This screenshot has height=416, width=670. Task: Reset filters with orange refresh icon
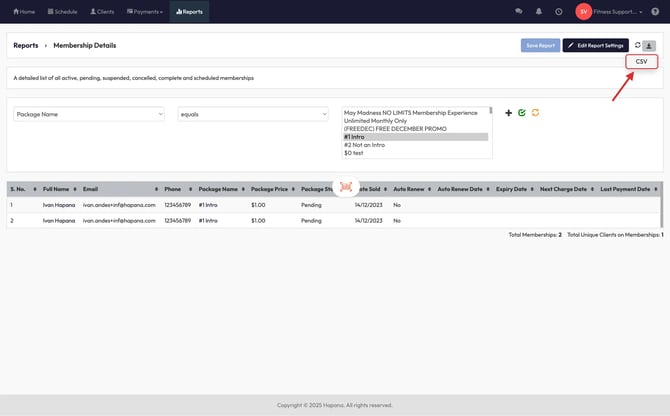click(535, 113)
